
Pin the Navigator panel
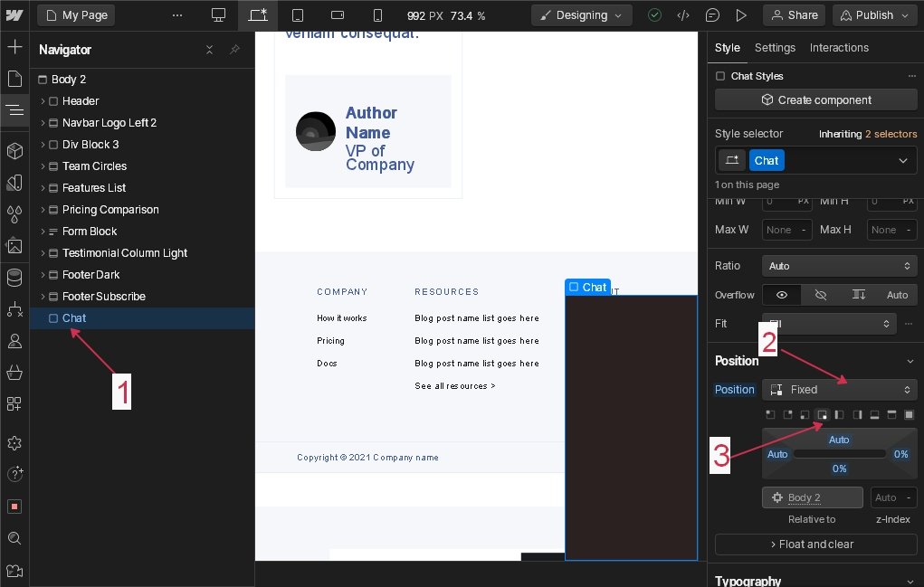(234, 50)
